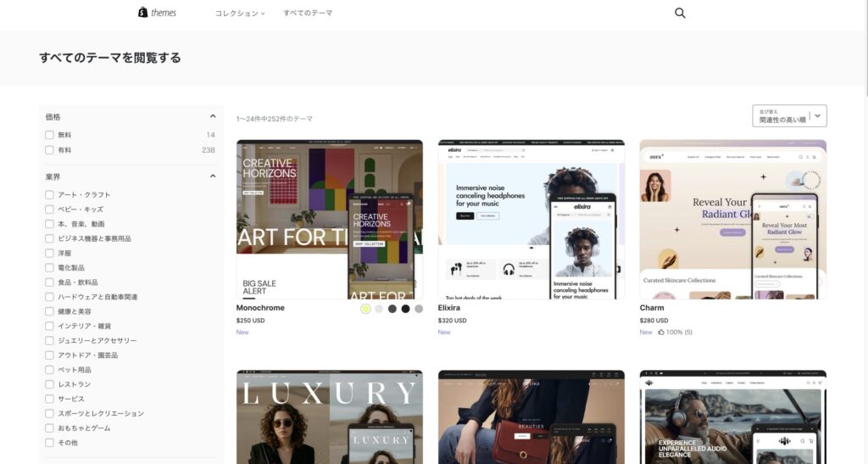Check the 無料 price filter

(49, 135)
